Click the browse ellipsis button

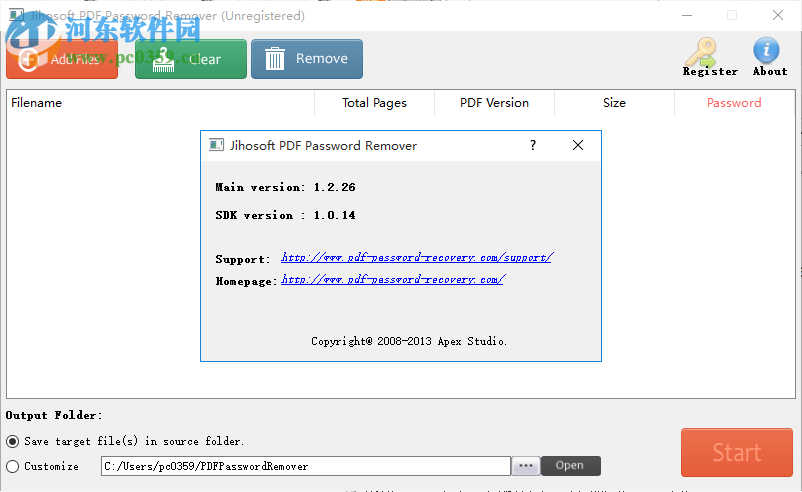click(x=526, y=466)
